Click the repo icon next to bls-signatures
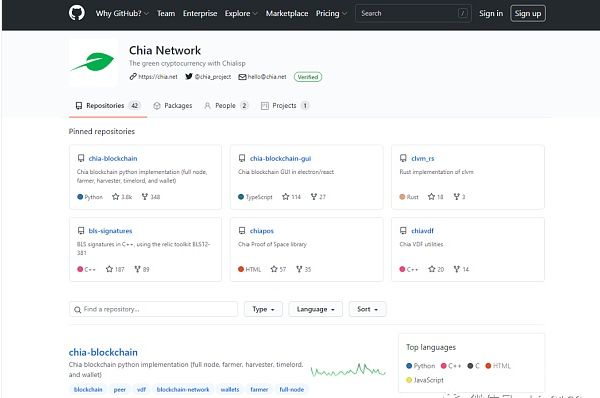 (x=81, y=230)
